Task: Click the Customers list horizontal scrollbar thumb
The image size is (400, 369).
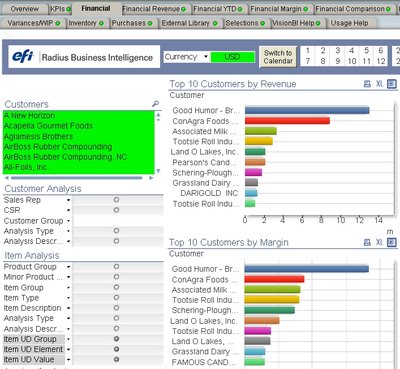Action: coord(77,178)
